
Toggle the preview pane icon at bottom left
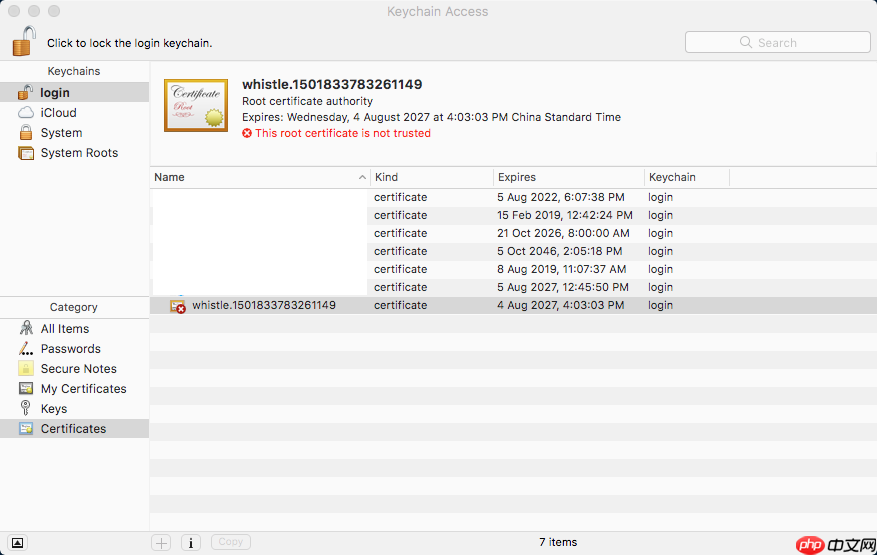click(x=17, y=543)
